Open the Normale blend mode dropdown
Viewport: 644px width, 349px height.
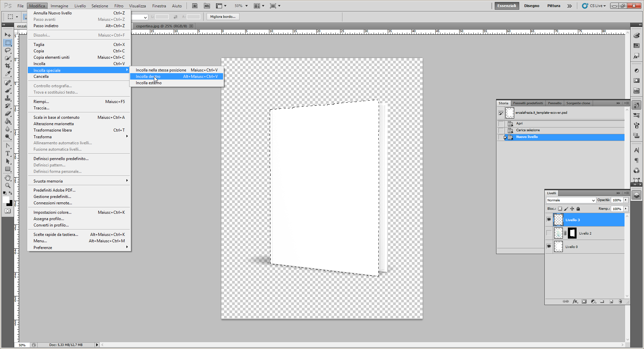(571, 200)
